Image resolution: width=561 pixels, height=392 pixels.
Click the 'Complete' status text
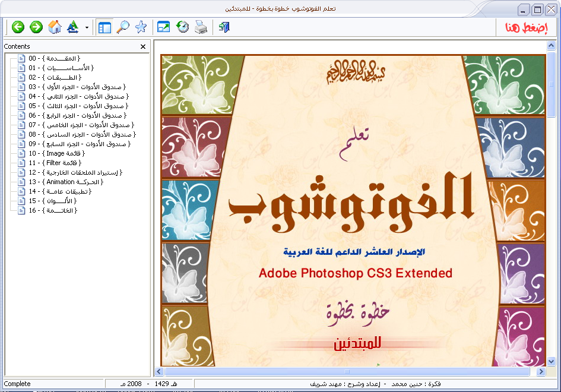click(17, 384)
